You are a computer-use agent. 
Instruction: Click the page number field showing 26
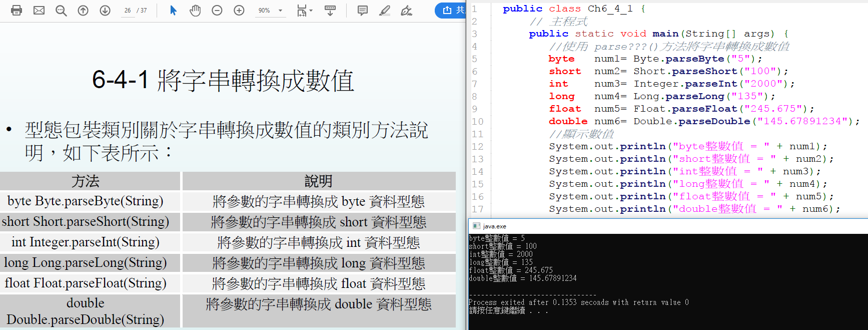pos(128,11)
